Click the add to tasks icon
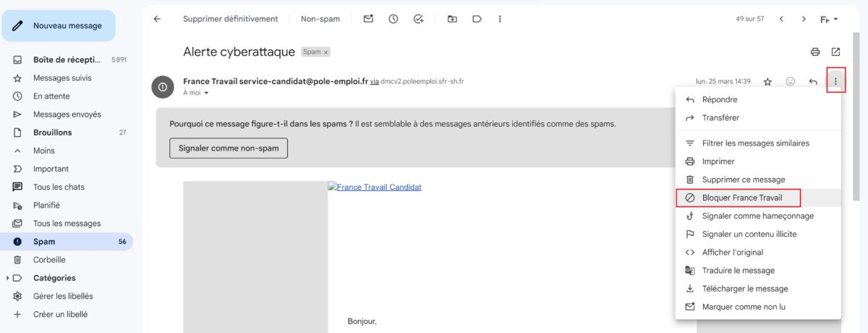 [x=418, y=19]
